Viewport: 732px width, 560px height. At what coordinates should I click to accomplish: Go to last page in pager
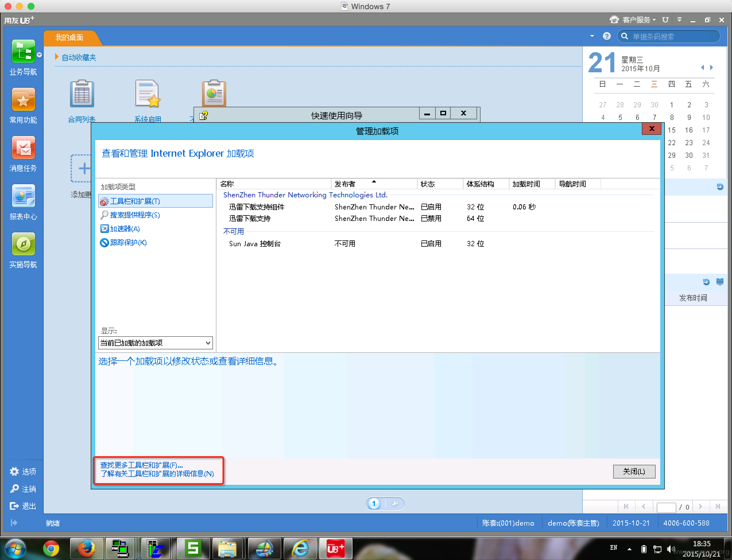coord(718,506)
